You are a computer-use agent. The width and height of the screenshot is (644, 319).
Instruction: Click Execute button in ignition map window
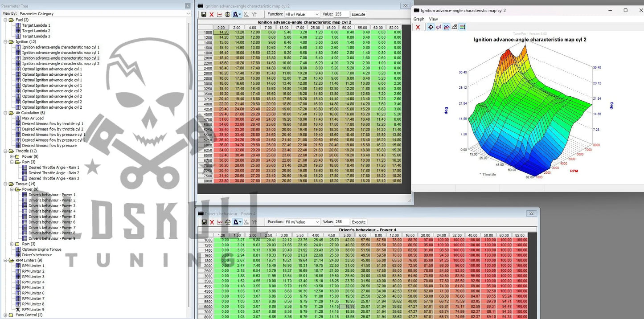(358, 14)
